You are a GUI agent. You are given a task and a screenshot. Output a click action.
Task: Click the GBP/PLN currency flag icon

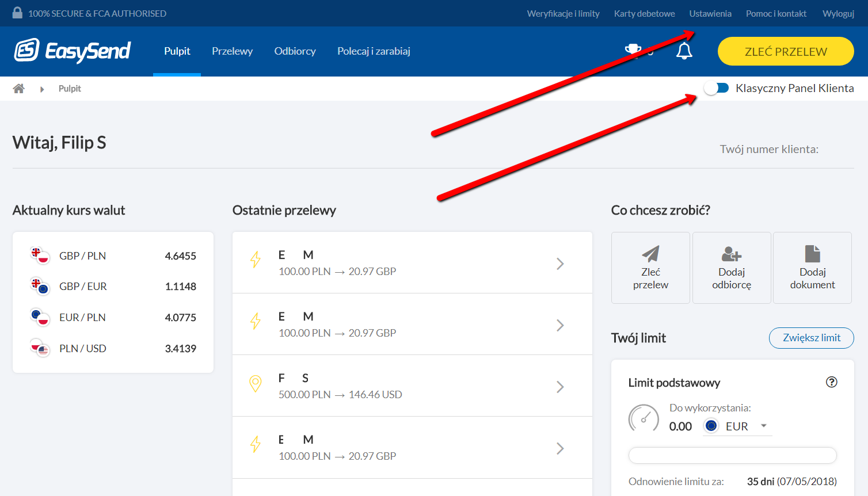(39, 255)
